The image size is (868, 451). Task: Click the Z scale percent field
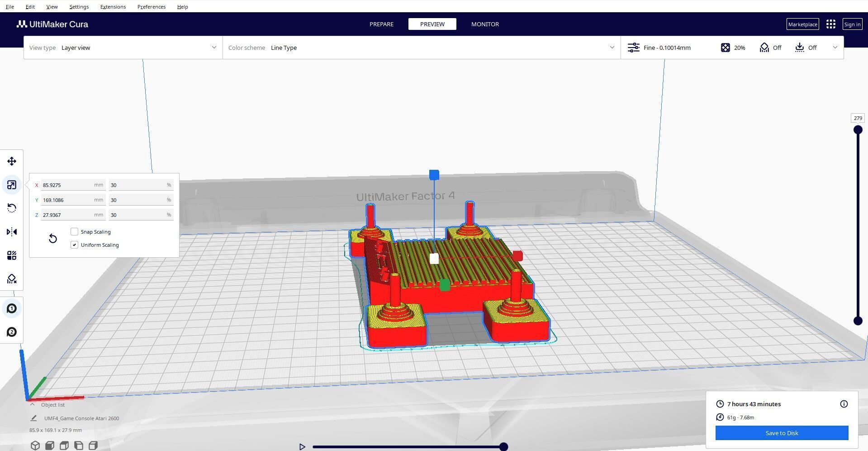141,215
